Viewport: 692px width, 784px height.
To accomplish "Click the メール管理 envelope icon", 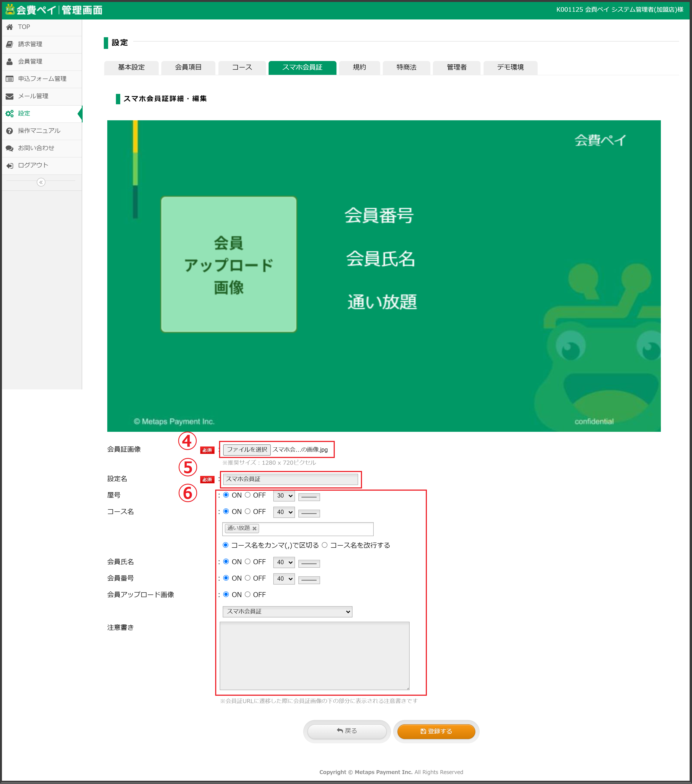I will coord(10,96).
